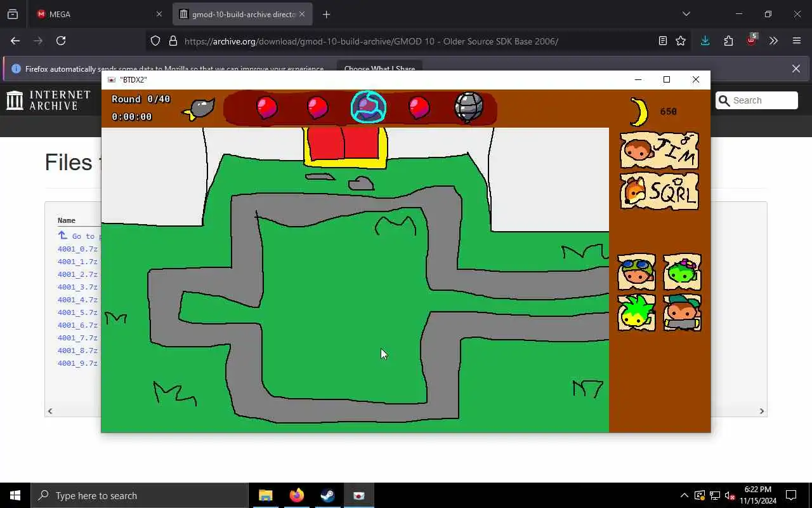Screen dimensions: 812x508
Task: Click the muted volume tray icon
Action: [730, 495]
